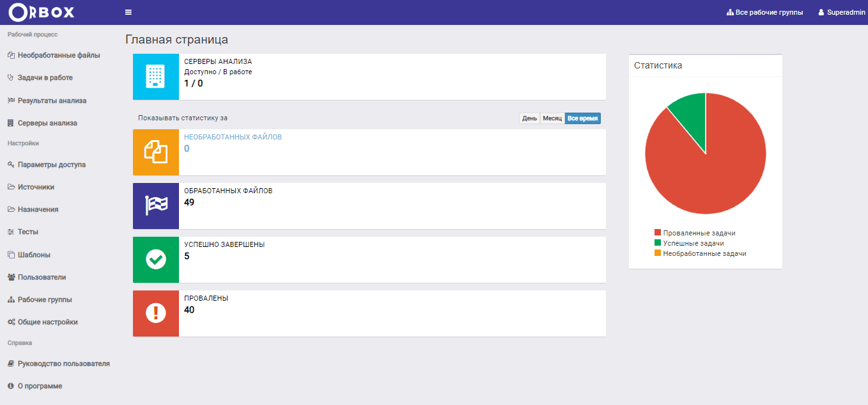Click the НЕОБРАБОТАННЫХ ФАЙЛОВ link
This screenshot has height=405, width=868.
point(233,137)
